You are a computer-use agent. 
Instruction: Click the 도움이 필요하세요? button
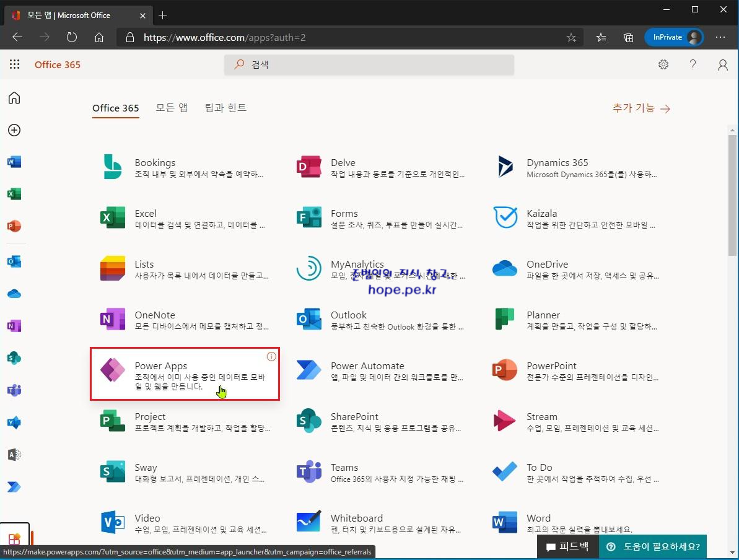pyautogui.click(x=653, y=547)
